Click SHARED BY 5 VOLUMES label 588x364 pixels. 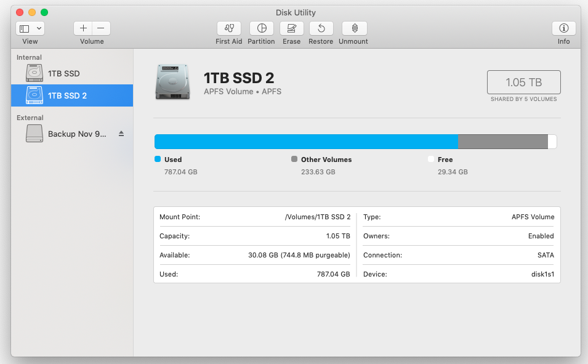[x=523, y=99]
